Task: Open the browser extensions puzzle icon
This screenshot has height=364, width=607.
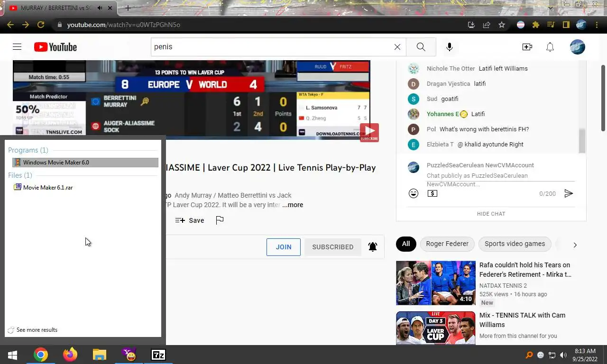Action: 536,25
